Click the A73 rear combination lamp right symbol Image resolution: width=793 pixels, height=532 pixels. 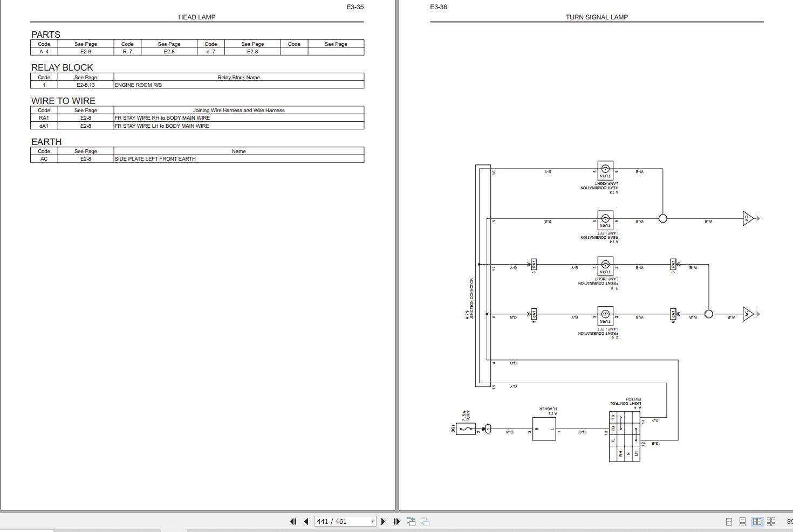(605, 170)
